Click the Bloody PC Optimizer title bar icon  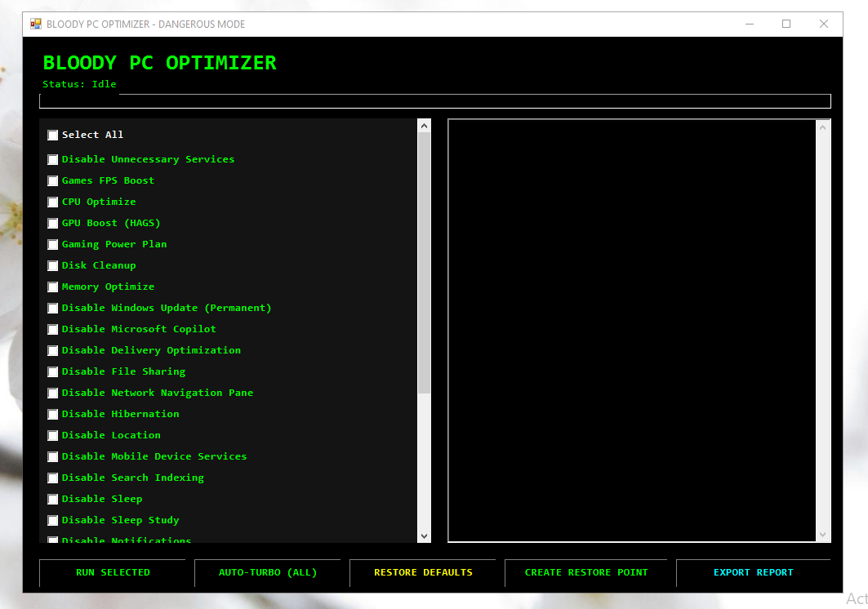point(36,24)
